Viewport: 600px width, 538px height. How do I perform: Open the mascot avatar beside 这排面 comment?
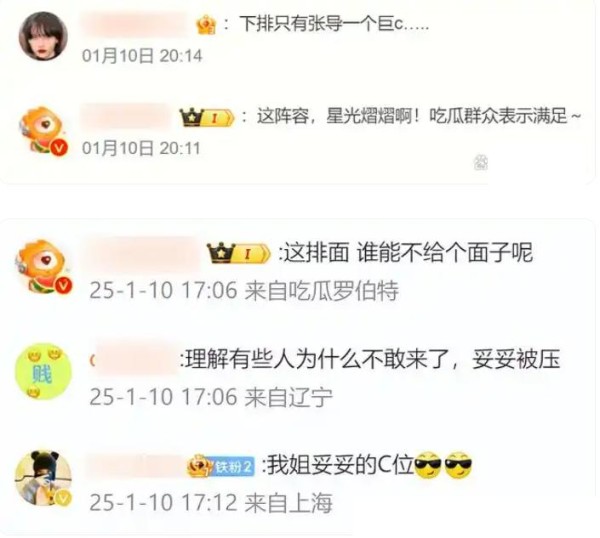(x=43, y=267)
